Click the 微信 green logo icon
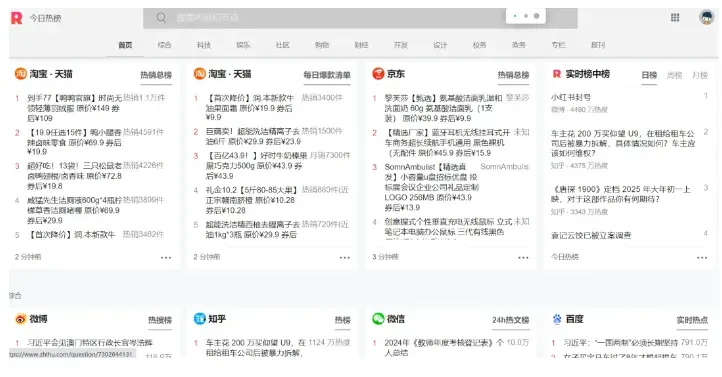722x377 pixels. (378, 319)
